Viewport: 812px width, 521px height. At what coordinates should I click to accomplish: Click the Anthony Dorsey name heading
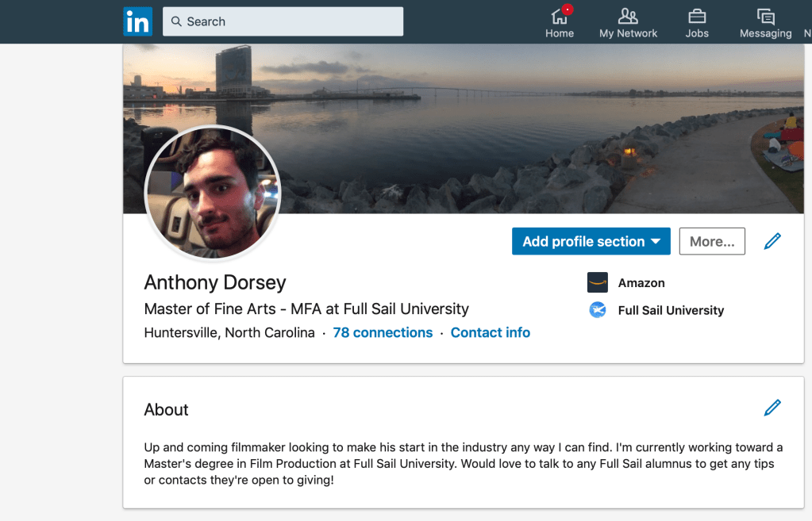tap(215, 282)
